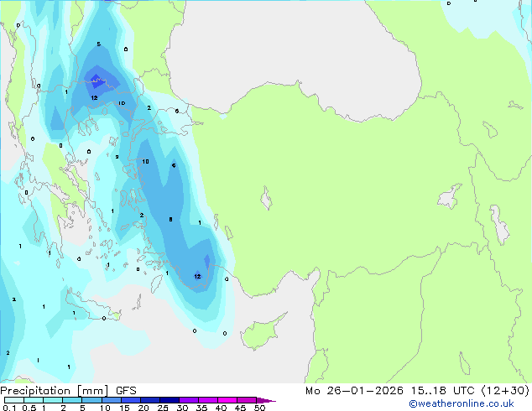The image size is (532, 411).
Task: Click the '40' legend label
Action: click(221, 408)
